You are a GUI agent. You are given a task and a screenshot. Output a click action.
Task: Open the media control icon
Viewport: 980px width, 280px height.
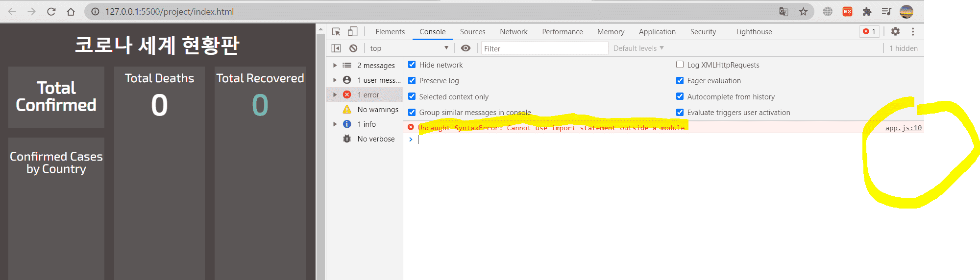886,12
